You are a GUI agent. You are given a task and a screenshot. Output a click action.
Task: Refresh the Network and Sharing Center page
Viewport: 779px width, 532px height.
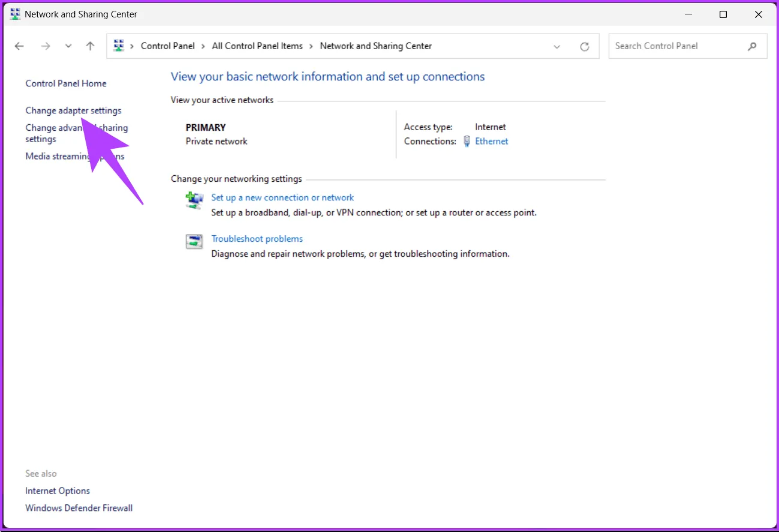pos(584,46)
